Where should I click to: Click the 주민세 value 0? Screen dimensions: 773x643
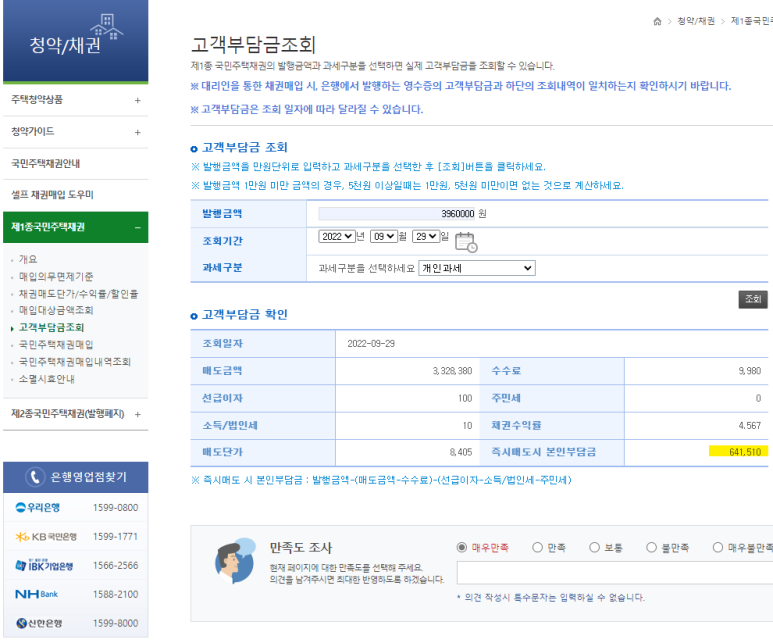[x=758, y=398]
